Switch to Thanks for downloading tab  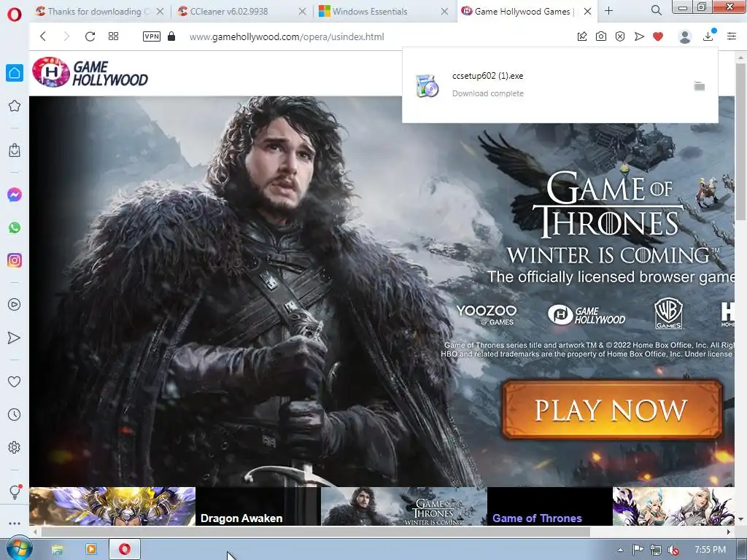99,11
